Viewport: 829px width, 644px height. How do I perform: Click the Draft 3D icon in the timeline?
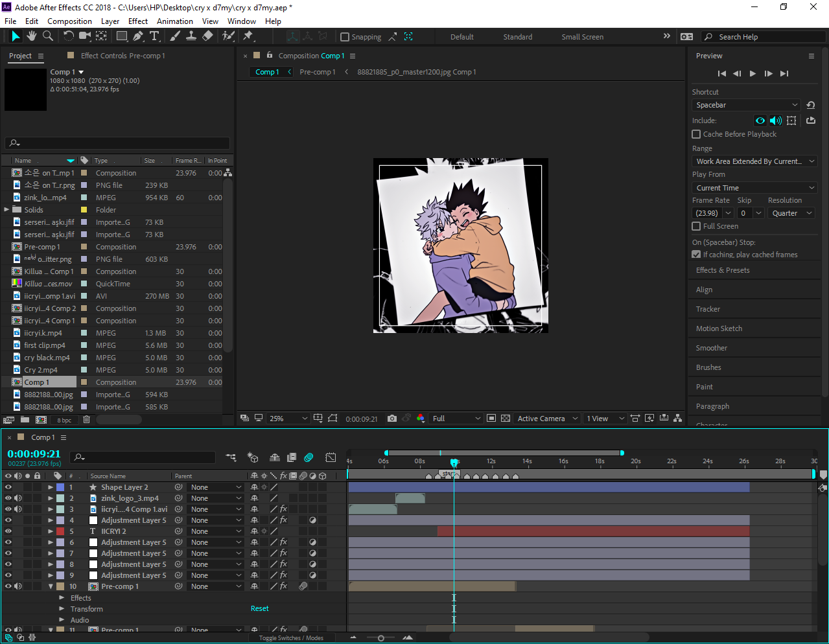tap(253, 457)
